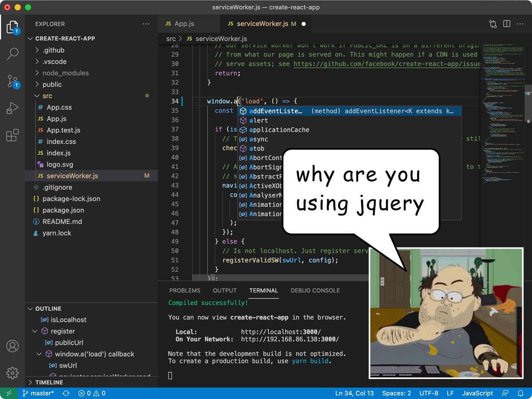
Task: Open logo.svg in explorer
Action: point(91,164)
